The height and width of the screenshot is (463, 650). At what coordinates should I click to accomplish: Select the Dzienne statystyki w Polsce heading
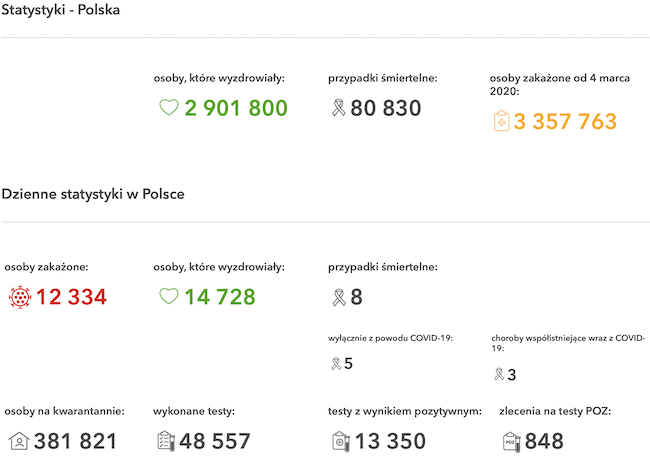click(93, 194)
